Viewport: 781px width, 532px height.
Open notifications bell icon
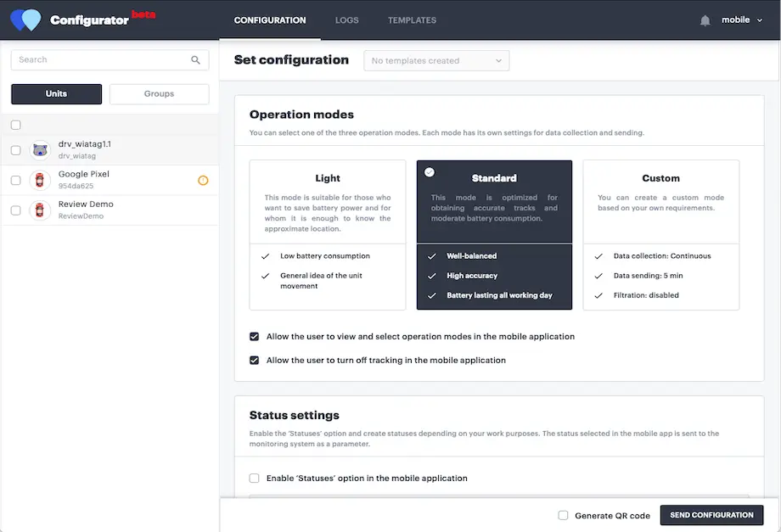[705, 20]
